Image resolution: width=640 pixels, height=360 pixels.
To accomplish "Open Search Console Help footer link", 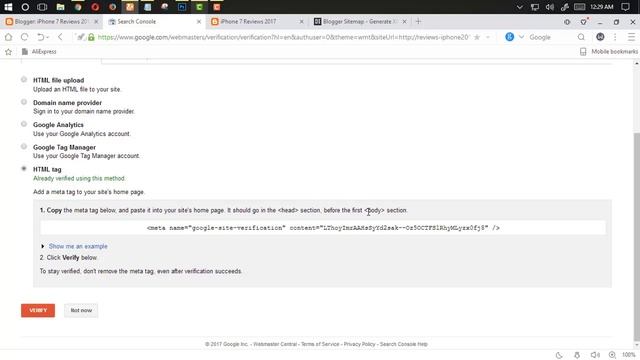I will tap(404, 344).
